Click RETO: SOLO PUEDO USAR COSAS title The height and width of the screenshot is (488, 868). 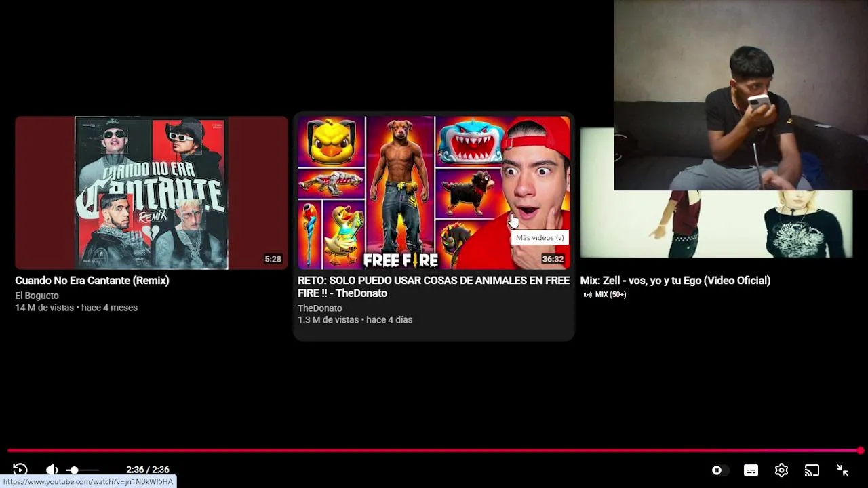pos(433,287)
